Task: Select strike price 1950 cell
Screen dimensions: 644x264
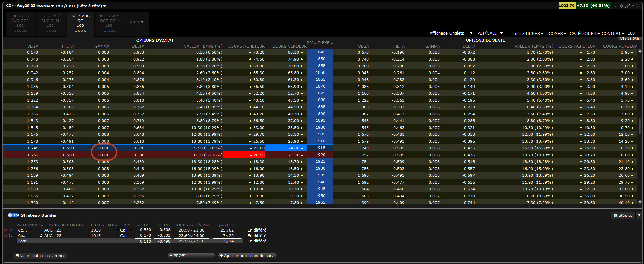Action: 320,196
